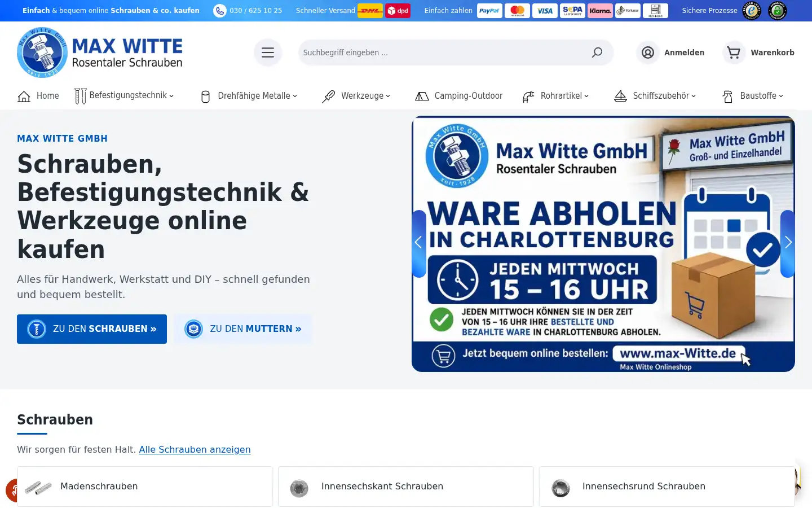
Task: Click the phone icon next to 030 / 625 10 25
Action: (219, 11)
